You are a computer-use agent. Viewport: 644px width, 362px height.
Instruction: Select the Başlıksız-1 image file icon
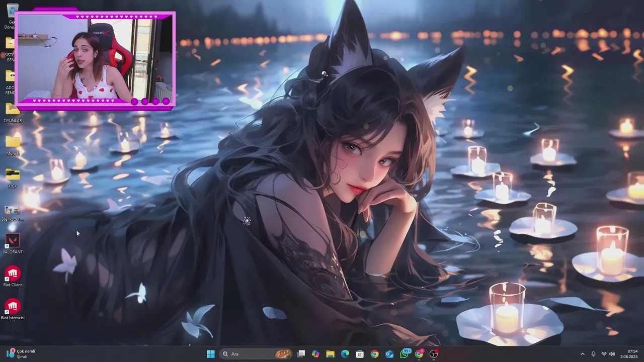pyautogui.click(x=13, y=213)
